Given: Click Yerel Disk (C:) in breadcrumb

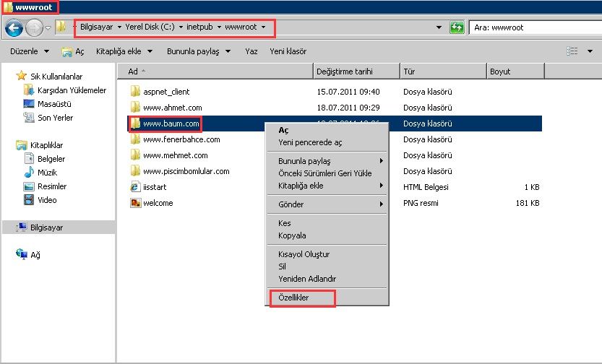Looking at the screenshot, I should [150, 27].
